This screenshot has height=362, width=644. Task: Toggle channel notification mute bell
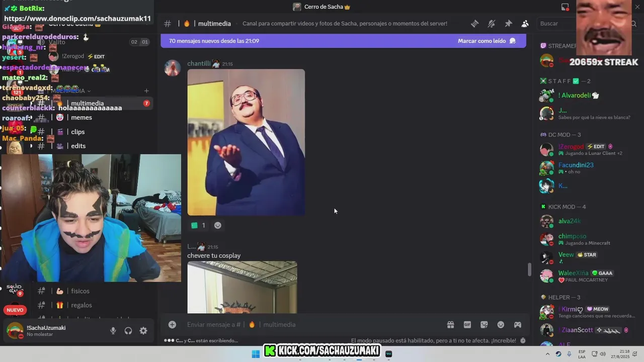pyautogui.click(x=492, y=24)
